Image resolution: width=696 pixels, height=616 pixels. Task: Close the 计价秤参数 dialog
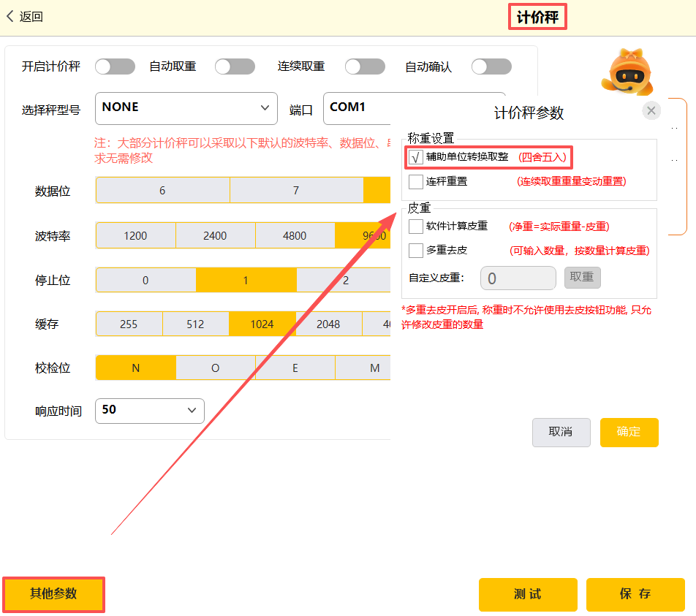[x=651, y=111]
